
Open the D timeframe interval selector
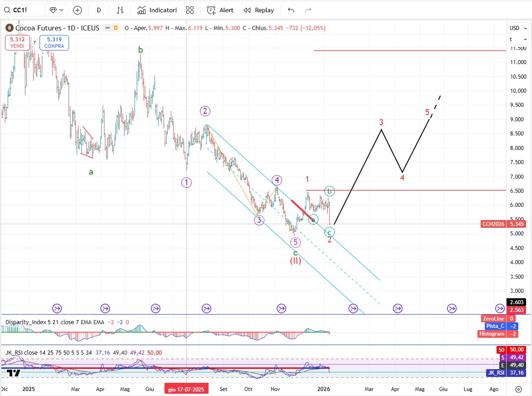pos(99,10)
